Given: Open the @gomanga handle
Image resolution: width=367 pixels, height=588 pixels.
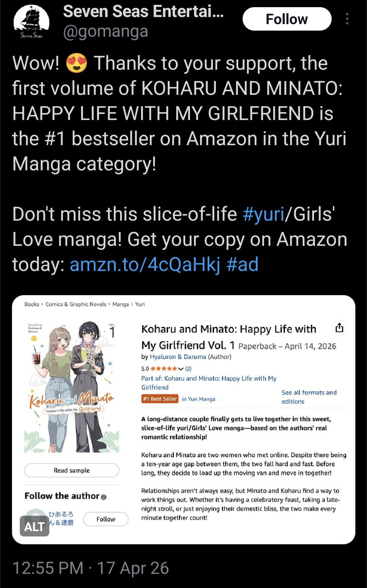Looking at the screenshot, I should (105, 31).
